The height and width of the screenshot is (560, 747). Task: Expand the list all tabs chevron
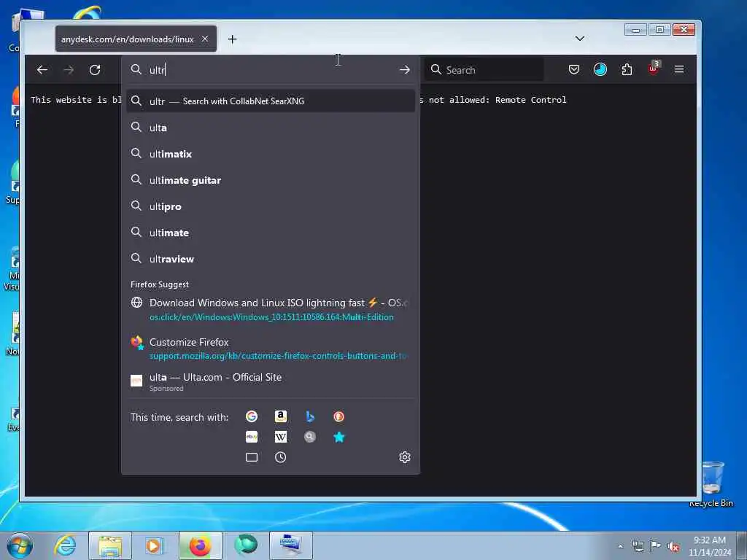pos(580,39)
